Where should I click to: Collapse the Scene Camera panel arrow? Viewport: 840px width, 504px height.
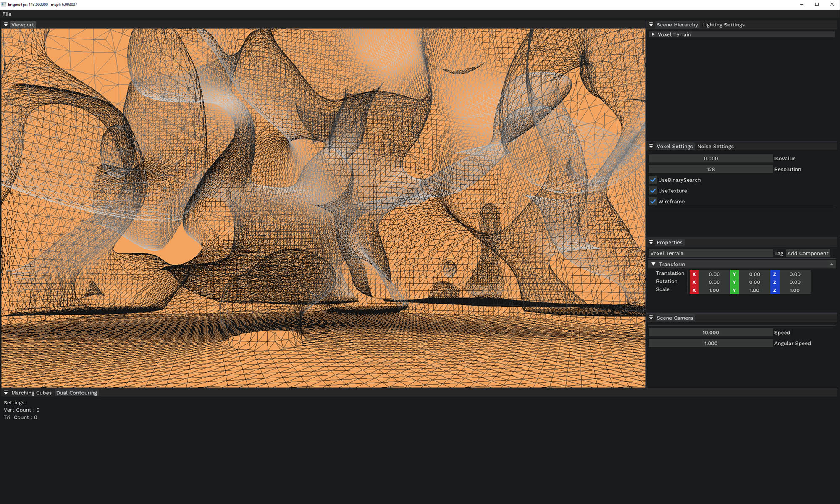(651, 318)
